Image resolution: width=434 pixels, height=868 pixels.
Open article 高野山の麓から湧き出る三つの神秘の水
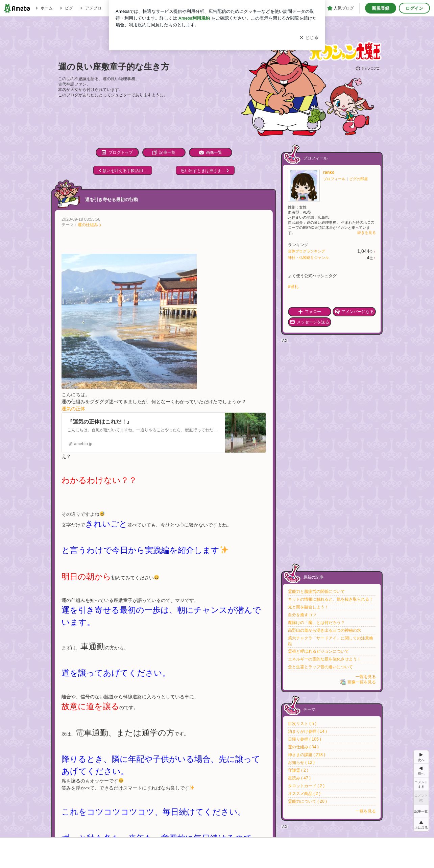tap(324, 630)
